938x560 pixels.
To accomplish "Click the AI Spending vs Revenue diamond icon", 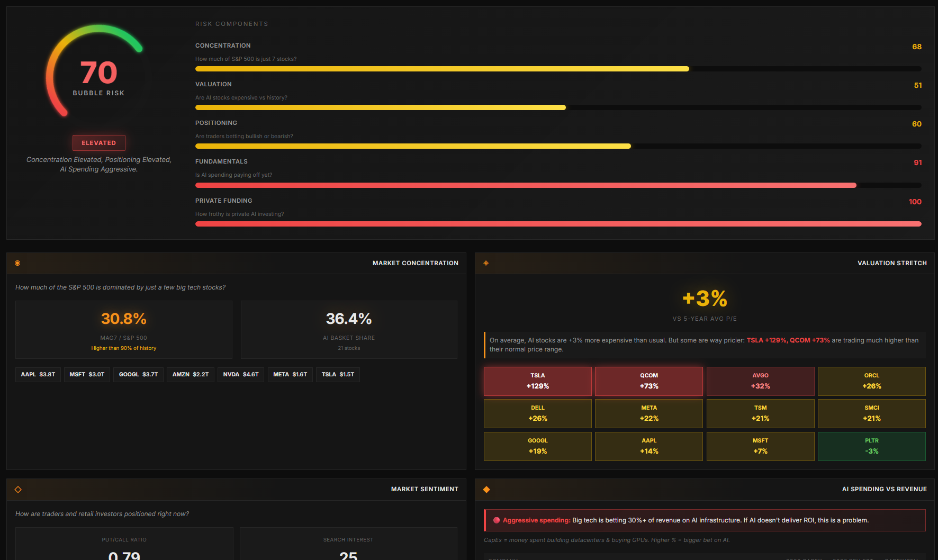I will 486,490.
